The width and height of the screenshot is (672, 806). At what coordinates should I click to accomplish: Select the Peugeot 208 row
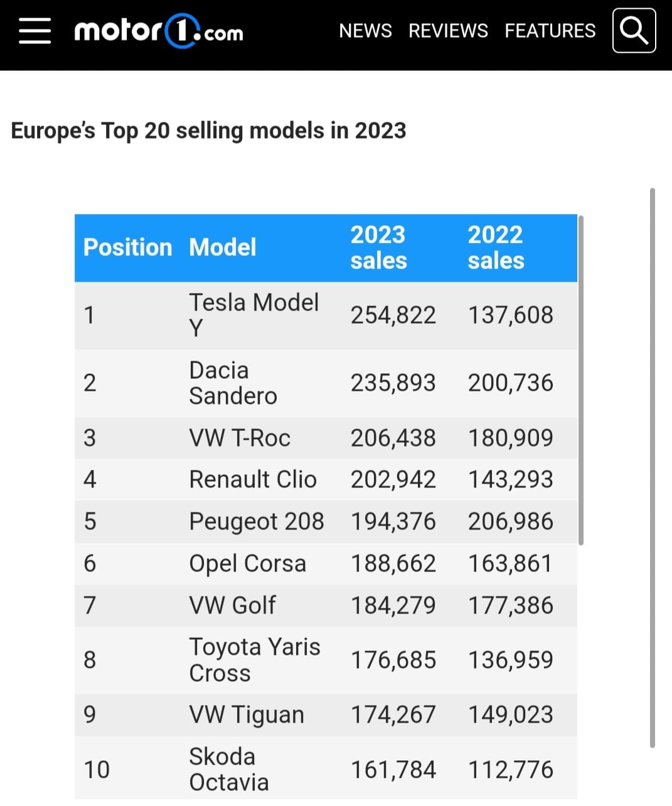[326, 522]
